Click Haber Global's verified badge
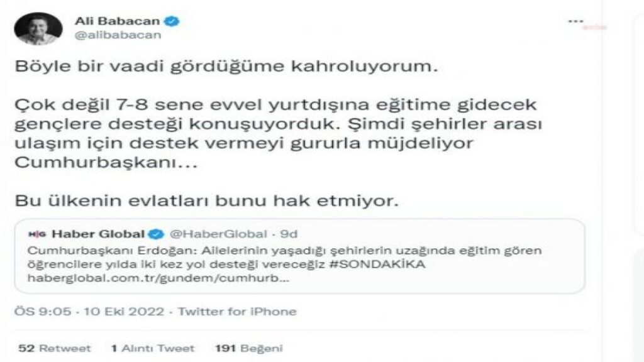The height and width of the screenshot is (362, 644). point(156,234)
